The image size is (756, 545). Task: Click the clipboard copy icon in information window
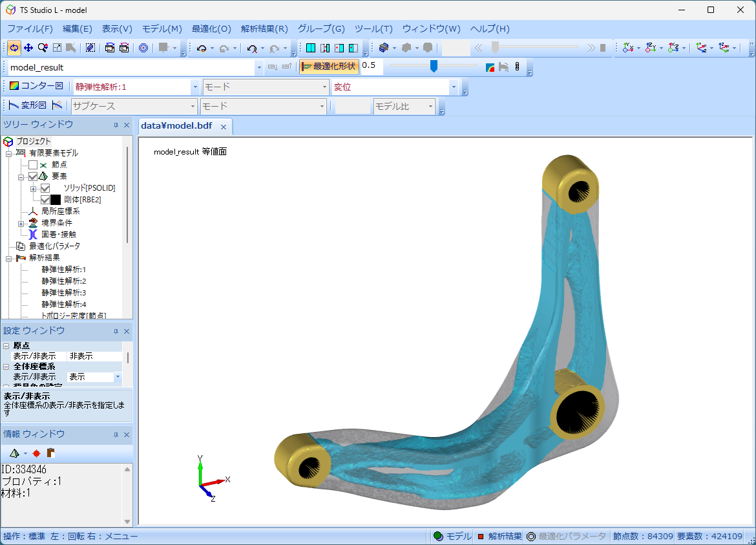point(50,453)
